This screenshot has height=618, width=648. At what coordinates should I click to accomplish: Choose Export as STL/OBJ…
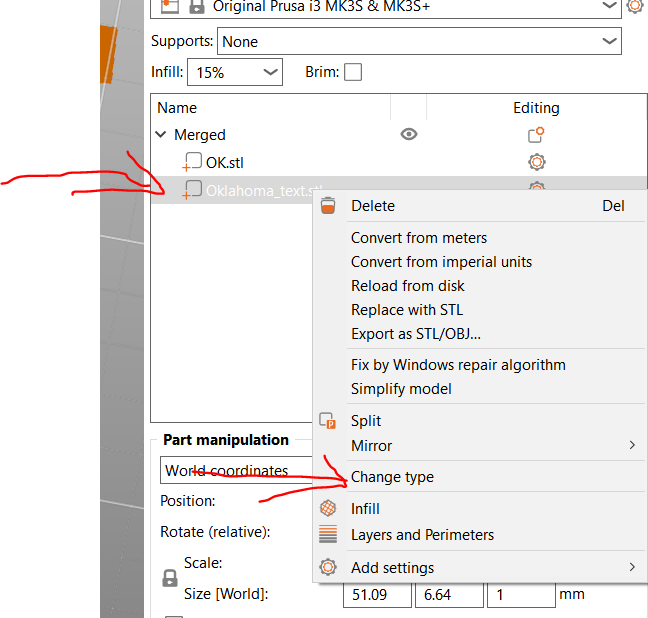[479, 334]
